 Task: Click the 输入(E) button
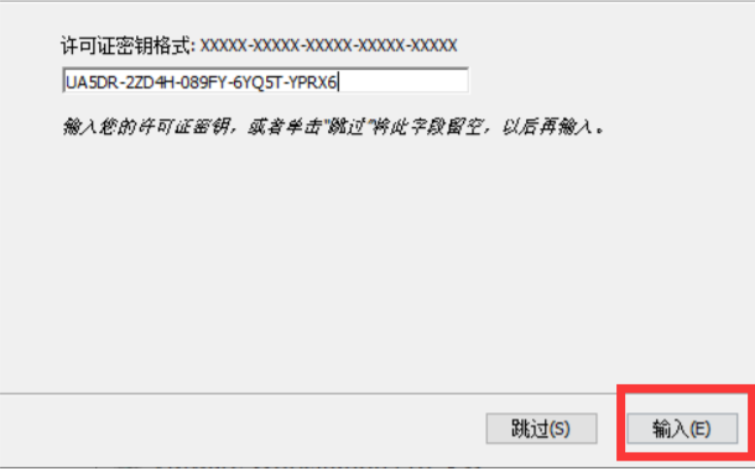682,428
